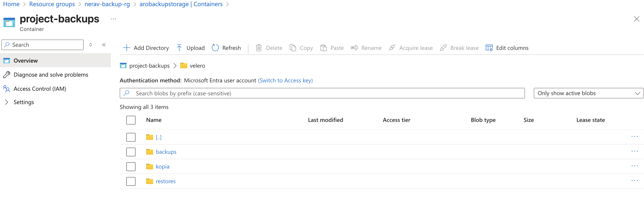The width and height of the screenshot is (644, 199).
Task: Navigate to nerav-backup-rg breadcrumb
Action: pos(107,4)
